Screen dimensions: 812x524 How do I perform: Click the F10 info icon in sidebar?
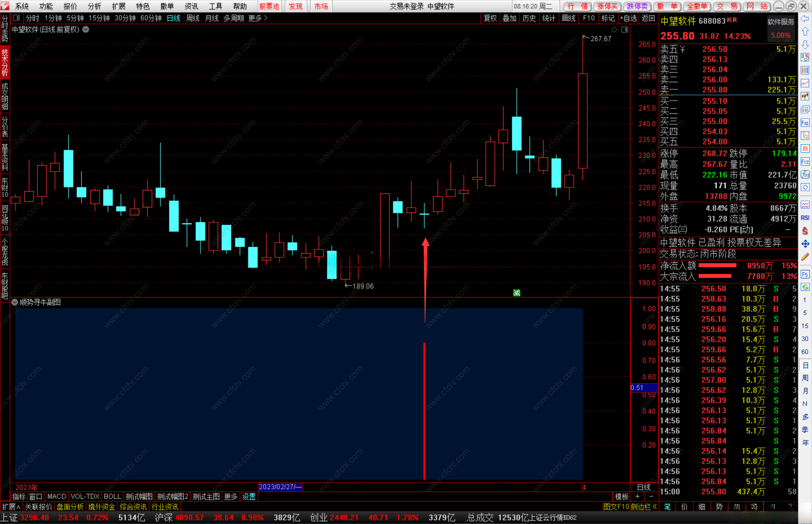(x=805, y=123)
